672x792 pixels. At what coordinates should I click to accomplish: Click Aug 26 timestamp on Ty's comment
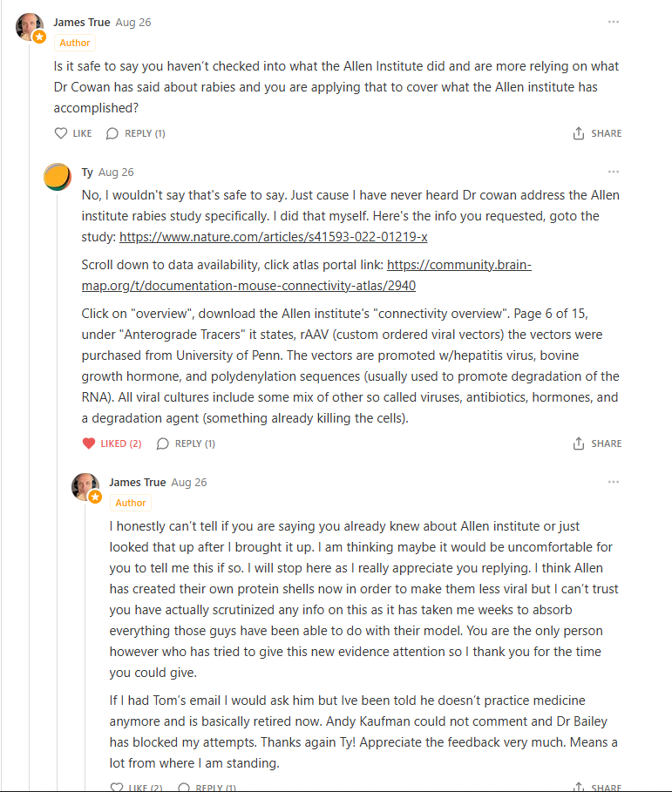click(x=116, y=173)
